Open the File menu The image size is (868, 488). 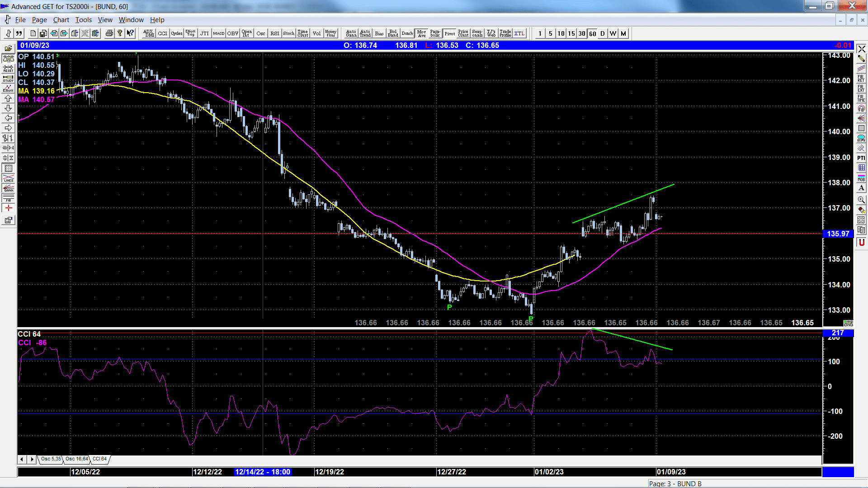(x=20, y=20)
